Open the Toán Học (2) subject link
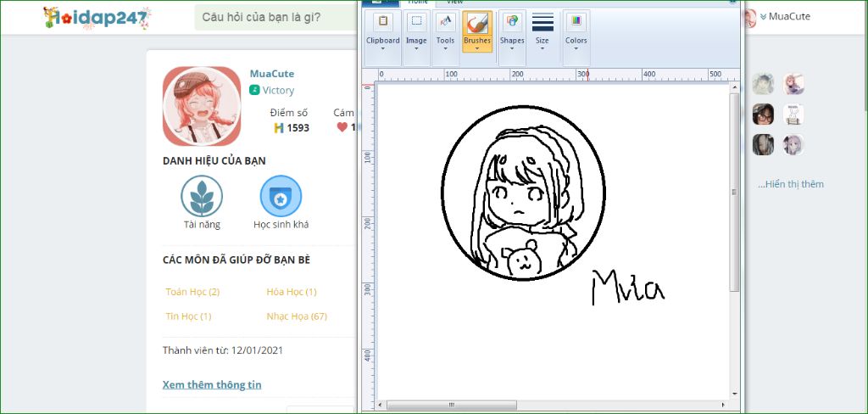 (192, 292)
